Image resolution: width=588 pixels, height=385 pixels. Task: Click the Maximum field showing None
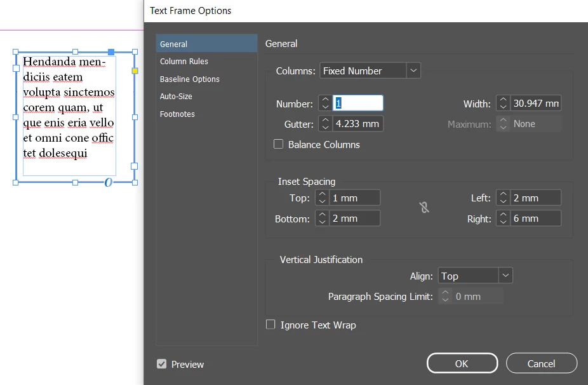pos(535,124)
